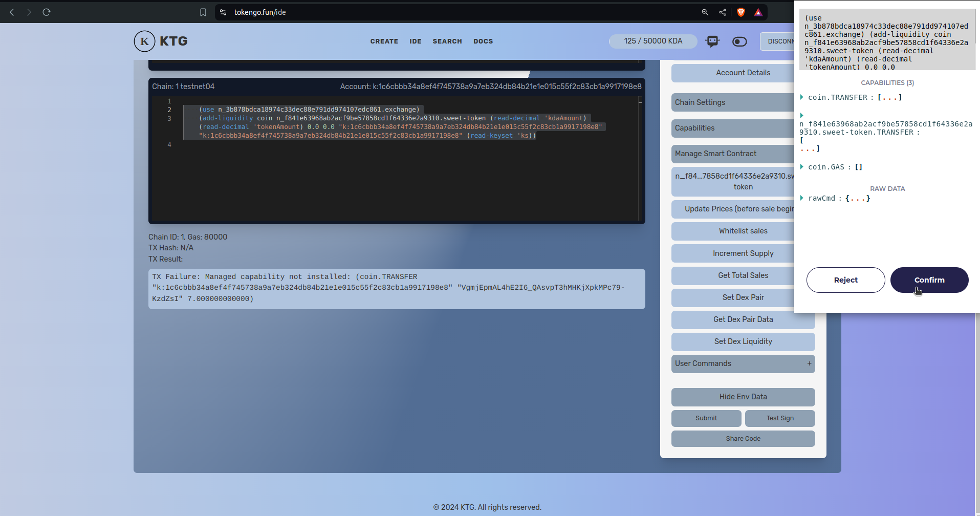The height and width of the screenshot is (516, 980).
Task: Open the CREATE menu
Action: point(384,41)
